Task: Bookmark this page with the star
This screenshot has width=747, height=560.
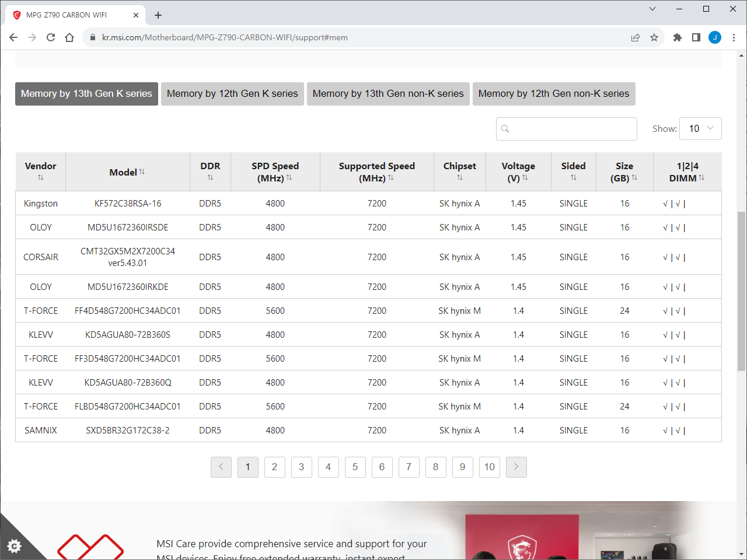Action: (654, 37)
